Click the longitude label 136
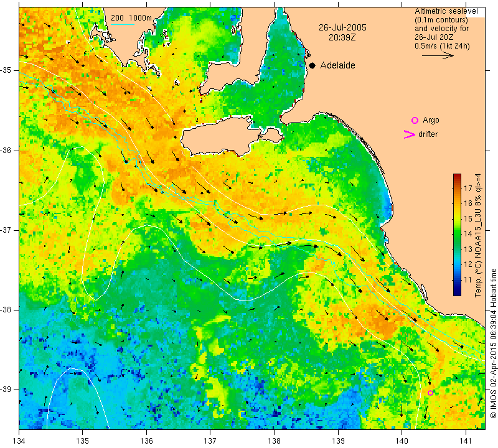Image resolution: width=498 pixels, height=448 pixels. pyautogui.click(x=146, y=441)
